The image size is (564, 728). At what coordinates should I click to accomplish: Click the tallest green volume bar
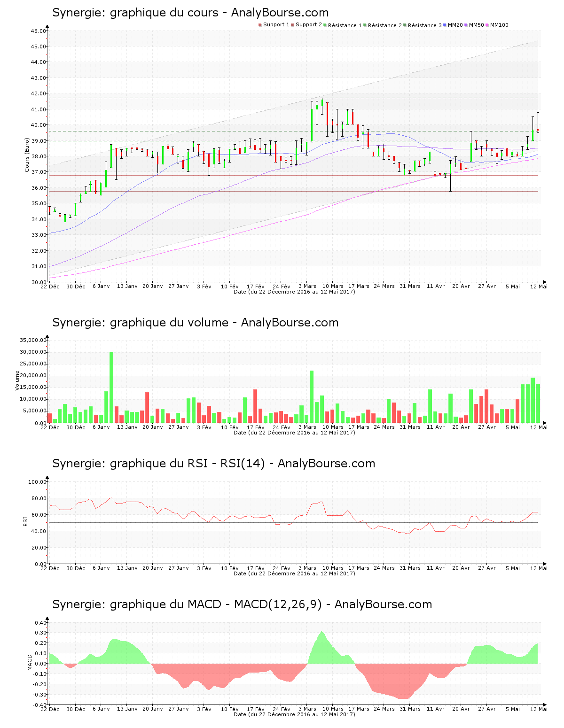[x=111, y=387]
